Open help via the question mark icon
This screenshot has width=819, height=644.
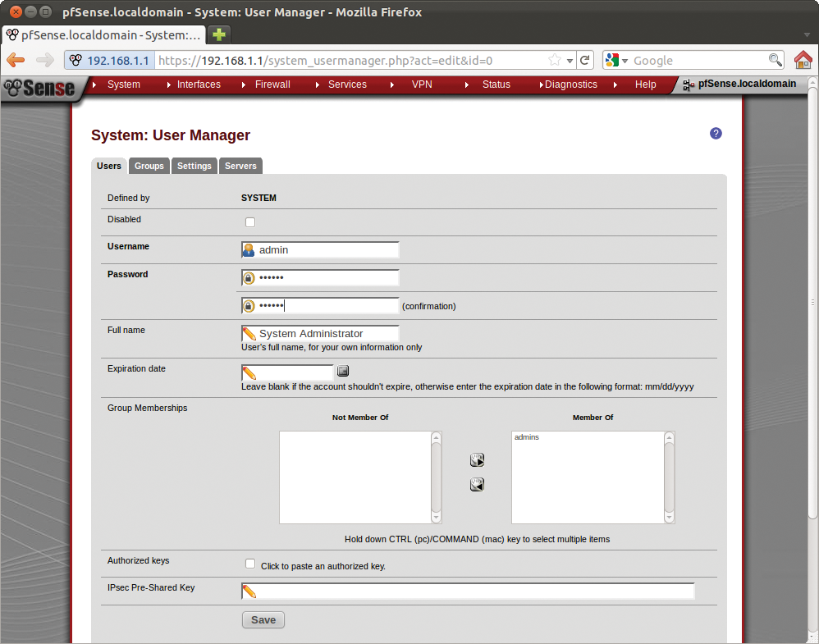click(716, 133)
